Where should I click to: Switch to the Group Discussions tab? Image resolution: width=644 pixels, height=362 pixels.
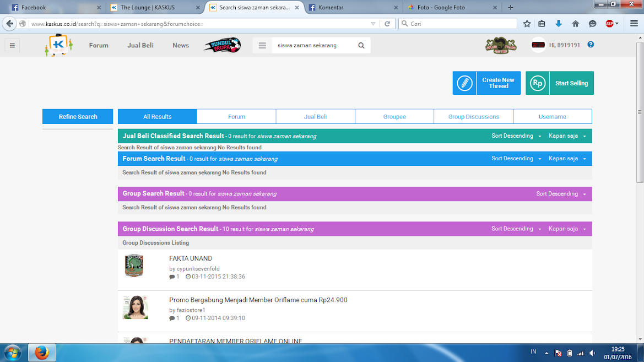pyautogui.click(x=474, y=117)
